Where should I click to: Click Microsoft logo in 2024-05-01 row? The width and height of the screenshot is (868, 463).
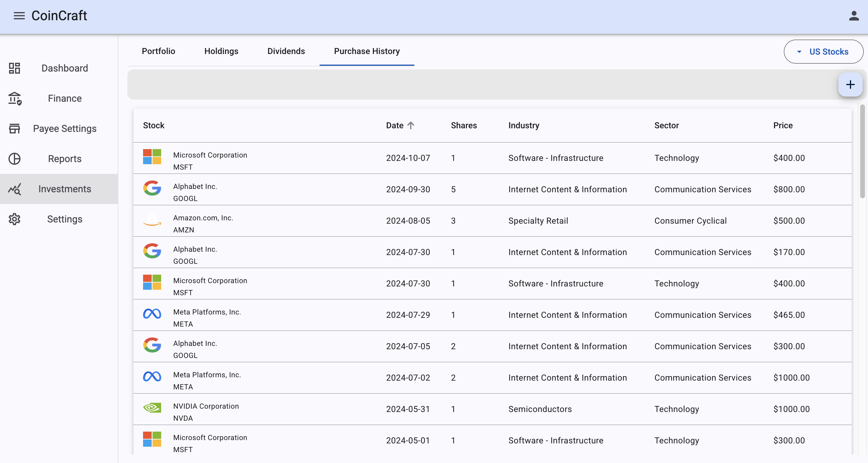pos(152,439)
